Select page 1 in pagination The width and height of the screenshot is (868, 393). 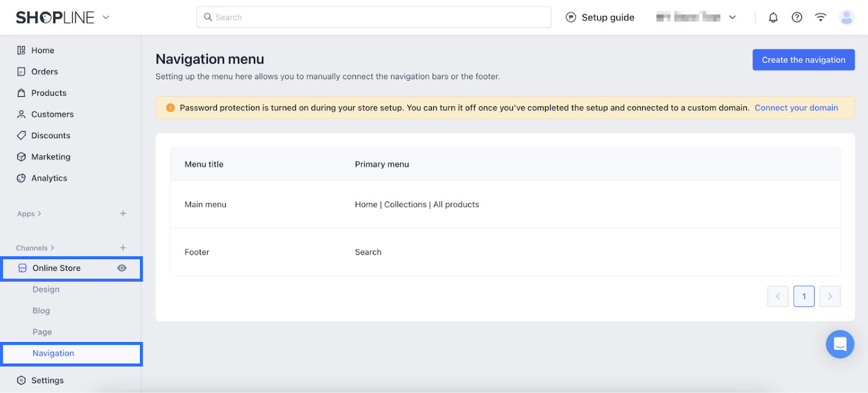pyautogui.click(x=804, y=296)
